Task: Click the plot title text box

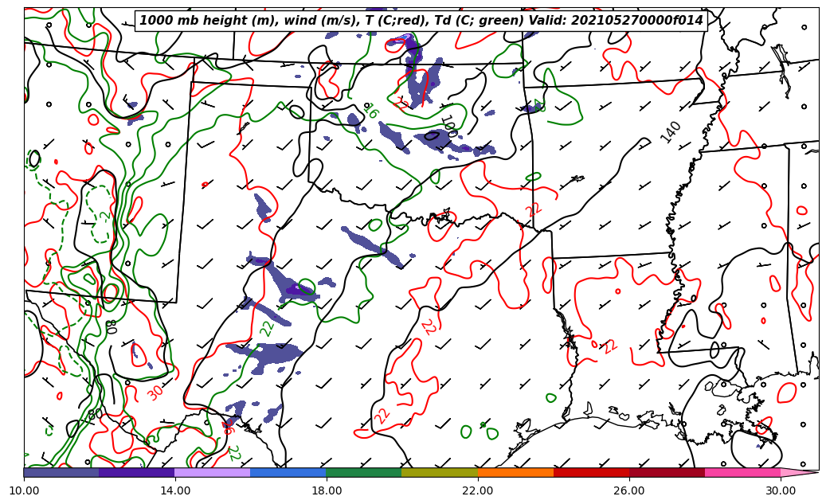Action: (x=421, y=21)
